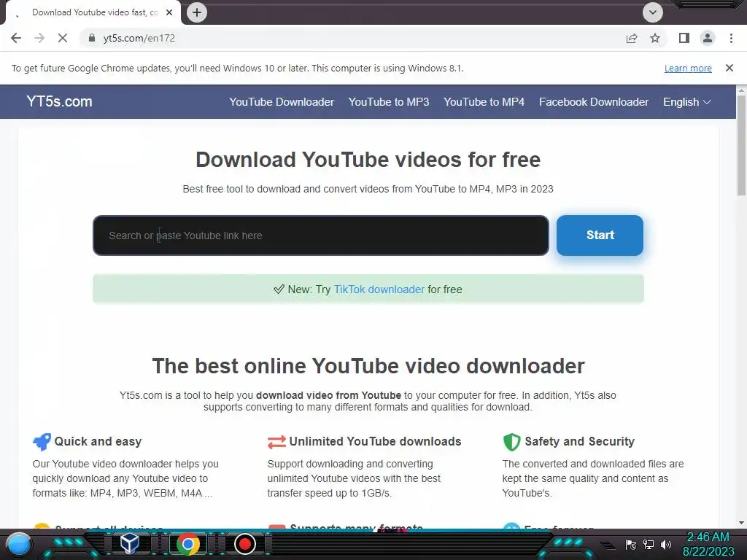
Task: Go back to the previous page
Action: (16, 38)
